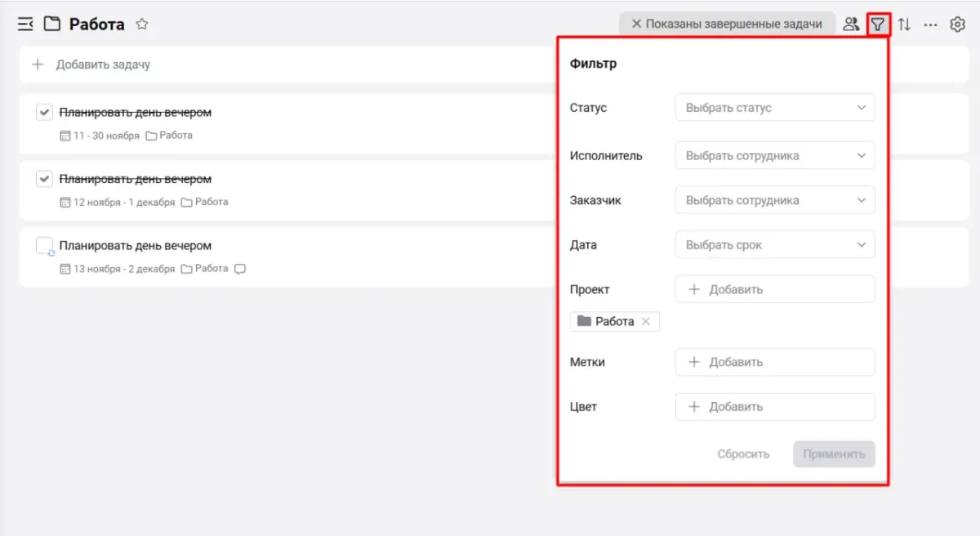
Task: Open the Исполнитель employee dropdown
Action: [x=774, y=156]
